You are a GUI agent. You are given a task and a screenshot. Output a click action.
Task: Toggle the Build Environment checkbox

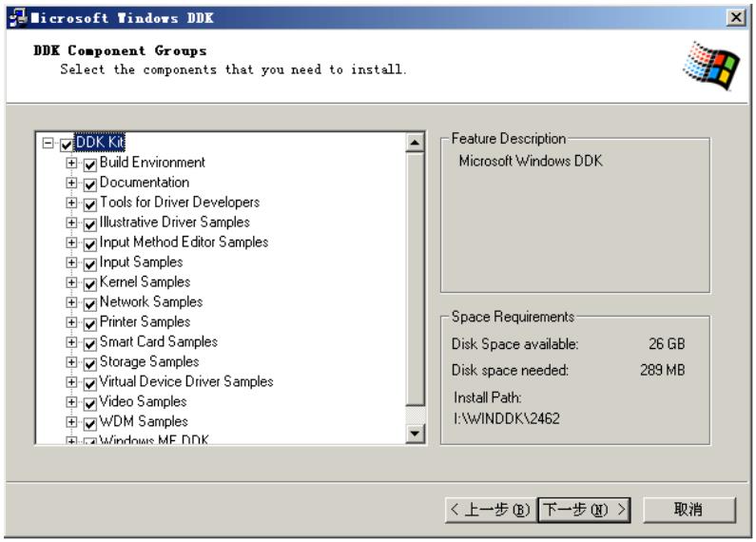coord(90,165)
